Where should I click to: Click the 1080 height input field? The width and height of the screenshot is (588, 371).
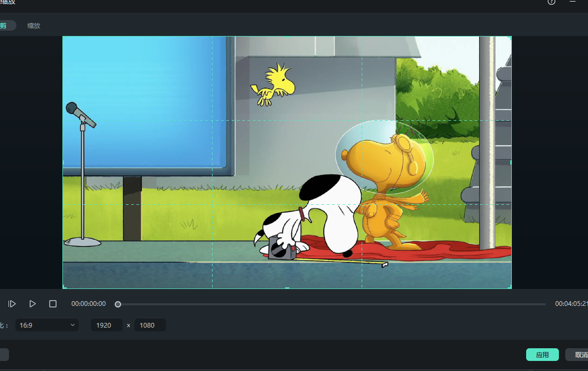point(150,325)
